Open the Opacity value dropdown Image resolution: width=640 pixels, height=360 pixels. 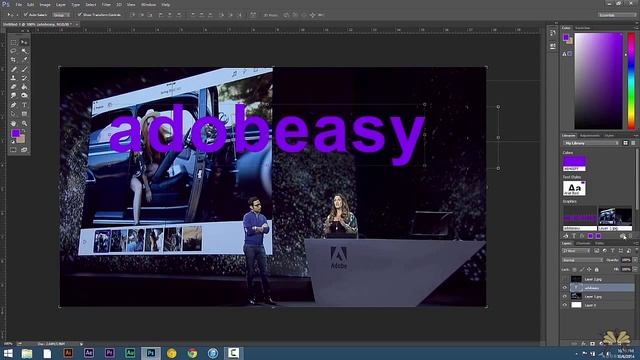[x=635, y=260]
